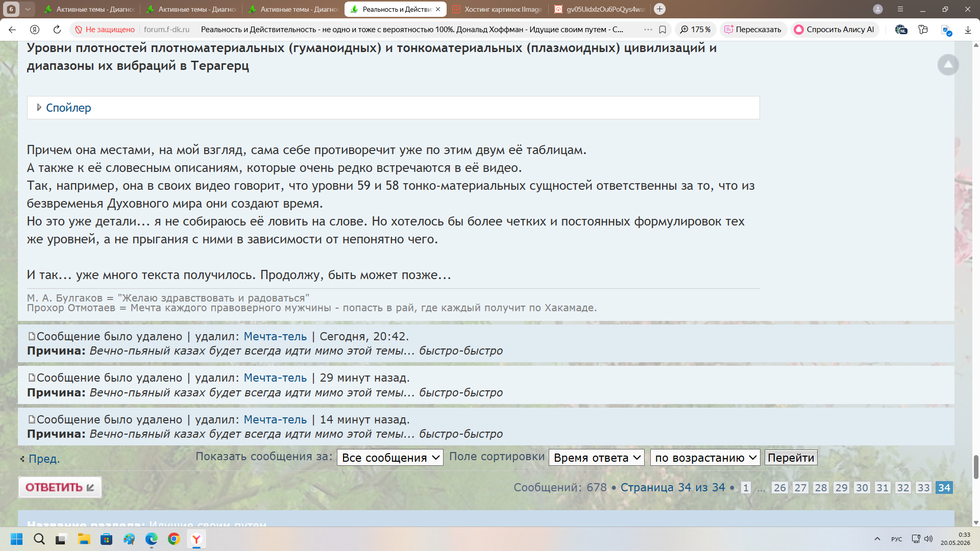Click deleted-post icon for 20:42 message

pyautogui.click(x=32, y=336)
